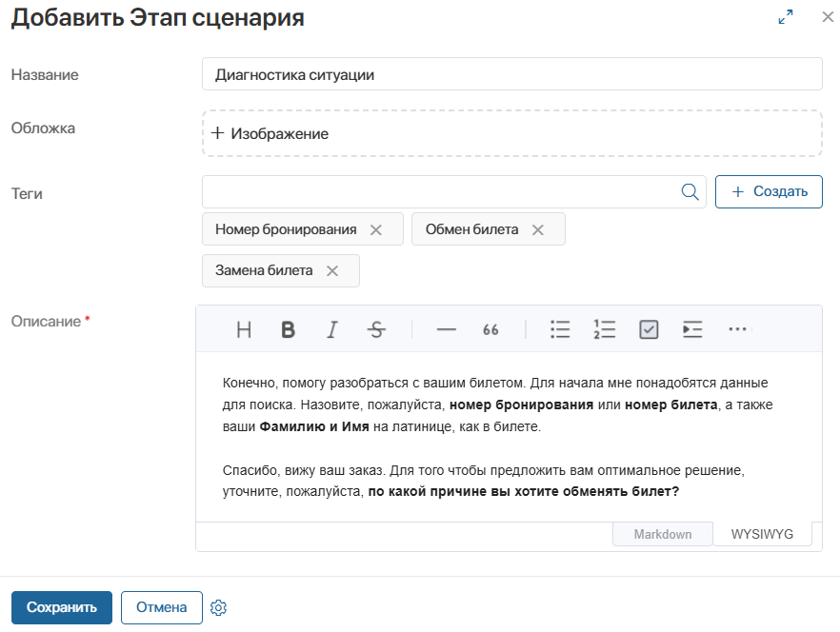The height and width of the screenshot is (632, 840).
Task: Expand dialog to full screen
Action: point(786,17)
